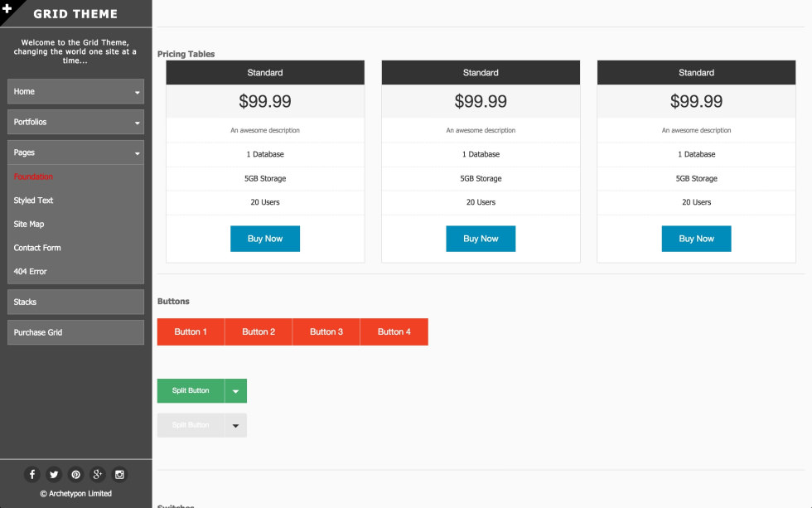
Task: Click 20 Users row in third table
Action: (x=697, y=202)
